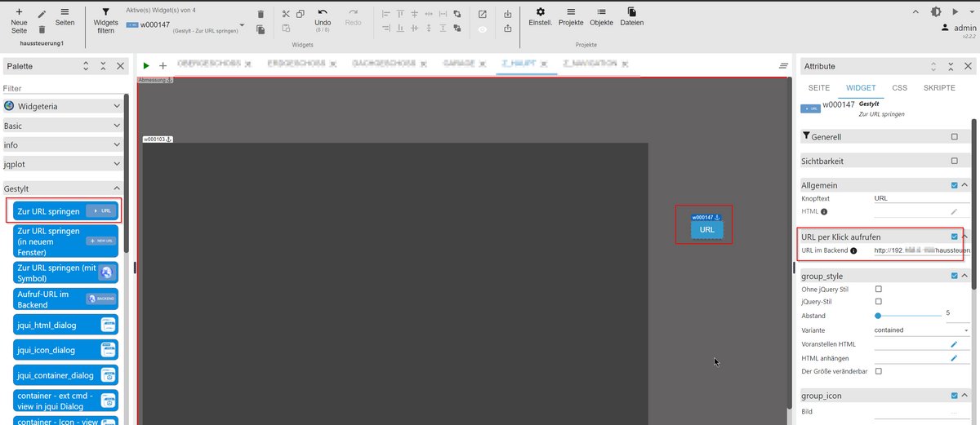This screenshot has height=425, width=980.
Task: Select Zur URL springen palette widget
Action: [x=66, y=211]
